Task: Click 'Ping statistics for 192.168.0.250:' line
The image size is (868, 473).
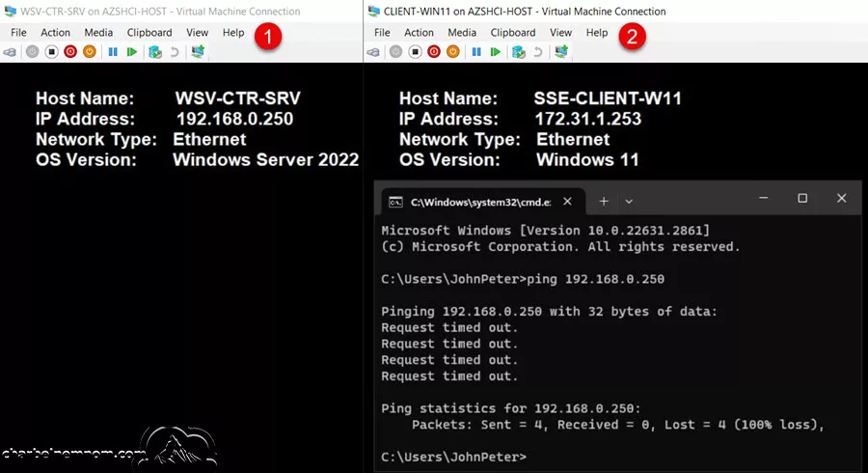Action: tap(510, 408)
